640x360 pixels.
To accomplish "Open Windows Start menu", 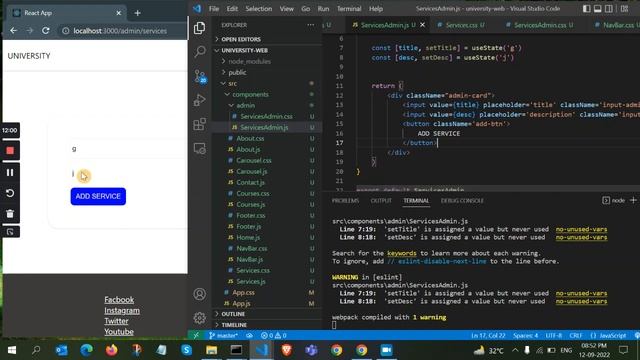I will [x=11, y=350].
